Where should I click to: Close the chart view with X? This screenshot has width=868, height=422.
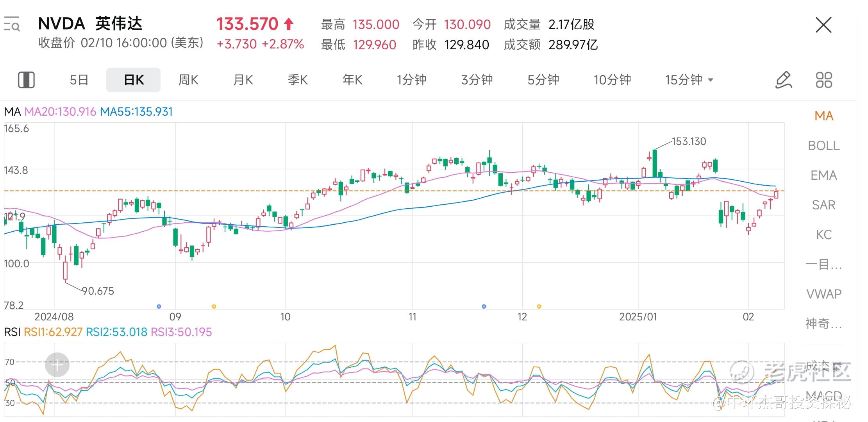(823, 25)
